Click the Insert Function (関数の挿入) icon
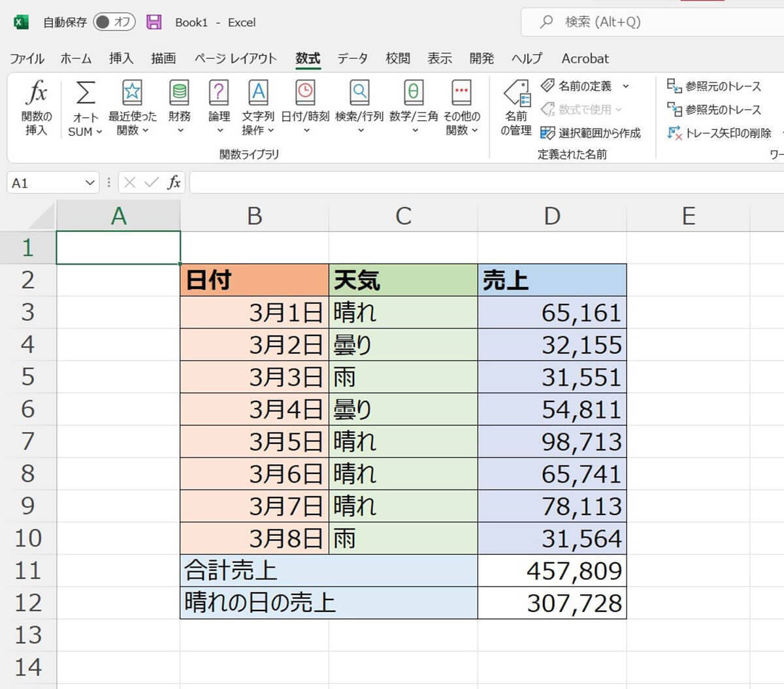Screen dimensions: 784x689 point(36,94)
